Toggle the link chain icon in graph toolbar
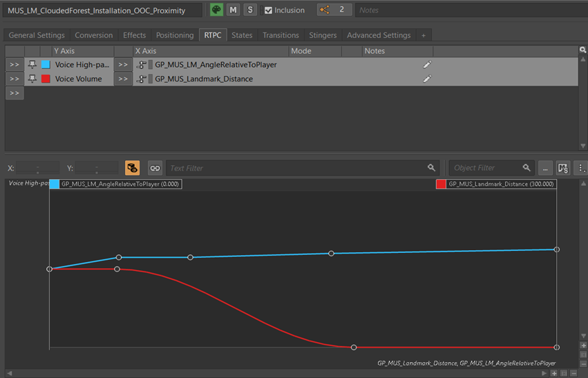The height and width of the screenshot is (378, 588). pyautogui.click(x=155, y=168)
